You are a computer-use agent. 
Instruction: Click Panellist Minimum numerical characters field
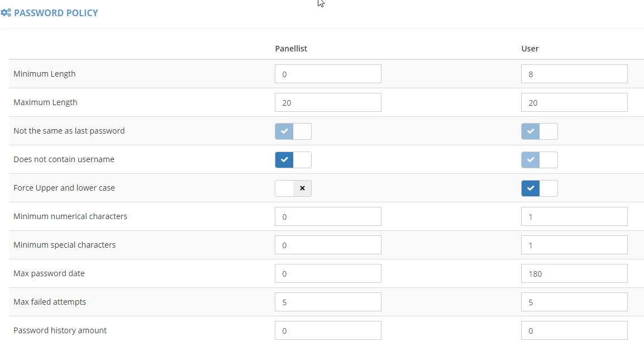[x=328, y=216]
